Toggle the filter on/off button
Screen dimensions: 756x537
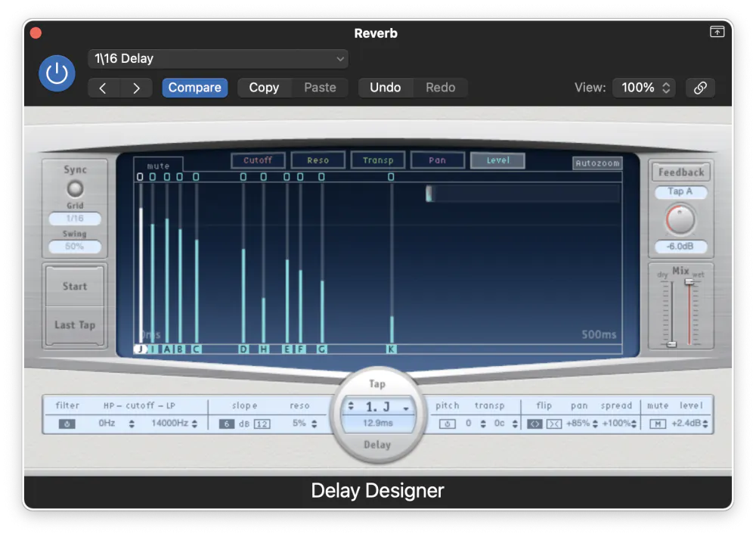click(x=67, y=424)
